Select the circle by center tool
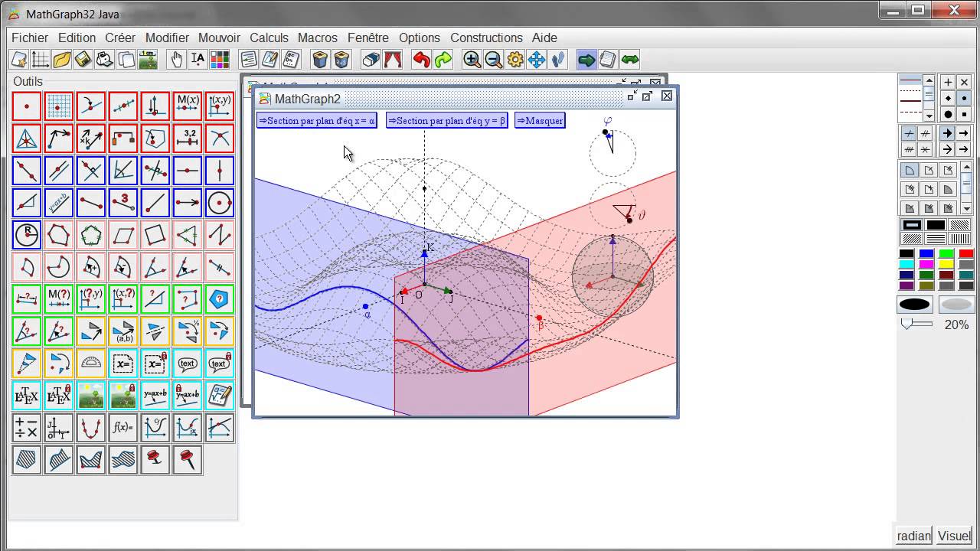This screenshot has width=980, height=551. pos(220,203)
